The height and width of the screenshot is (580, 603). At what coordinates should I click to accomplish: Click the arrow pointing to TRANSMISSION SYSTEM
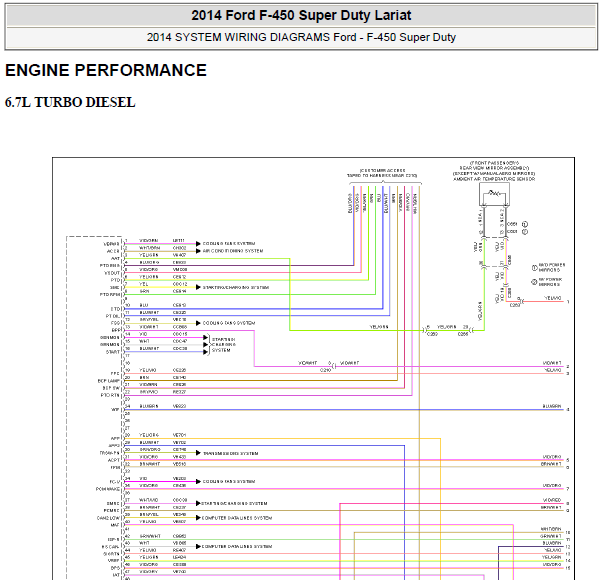198,453
